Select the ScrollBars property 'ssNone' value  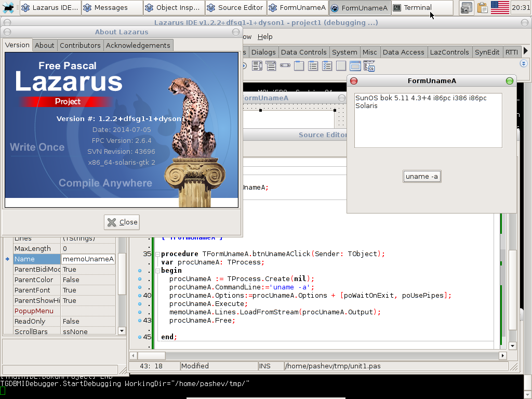click(88, 331)
